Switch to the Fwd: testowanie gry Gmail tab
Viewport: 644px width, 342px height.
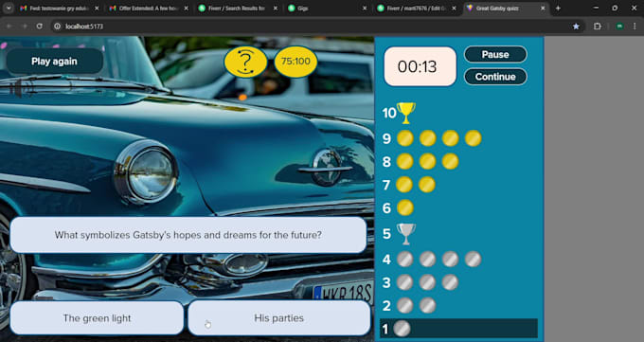[x=60, y=9]
